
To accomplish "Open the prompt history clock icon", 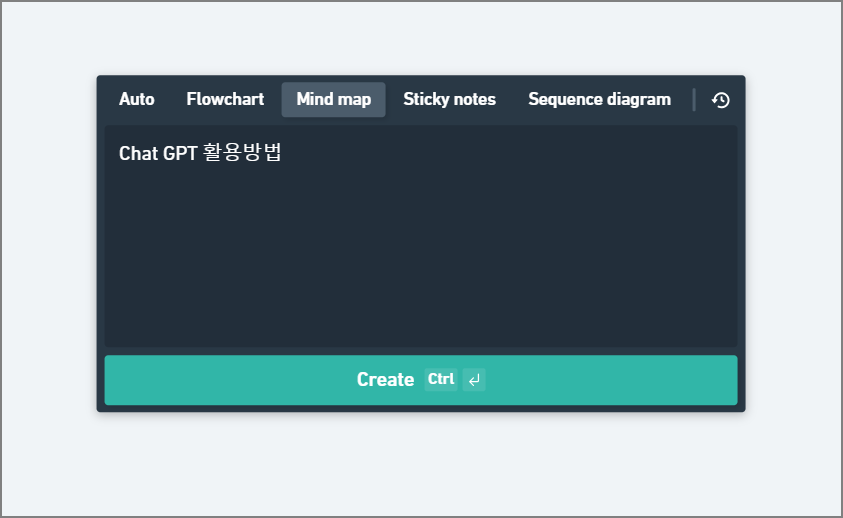I will 720,100.
